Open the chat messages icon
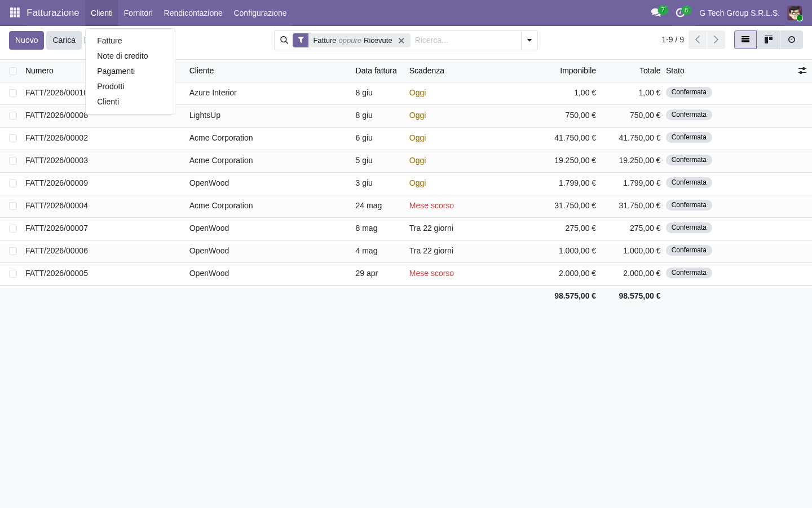 coord(656,12)
